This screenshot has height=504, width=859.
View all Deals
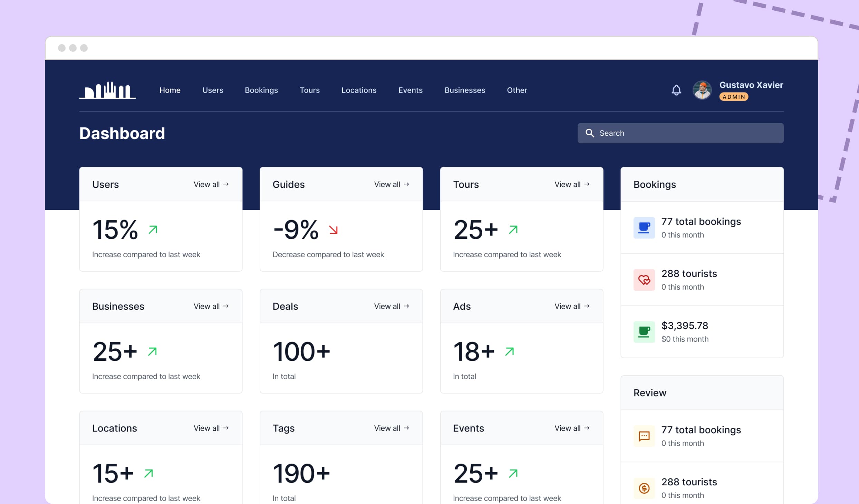tap(392, 306)
